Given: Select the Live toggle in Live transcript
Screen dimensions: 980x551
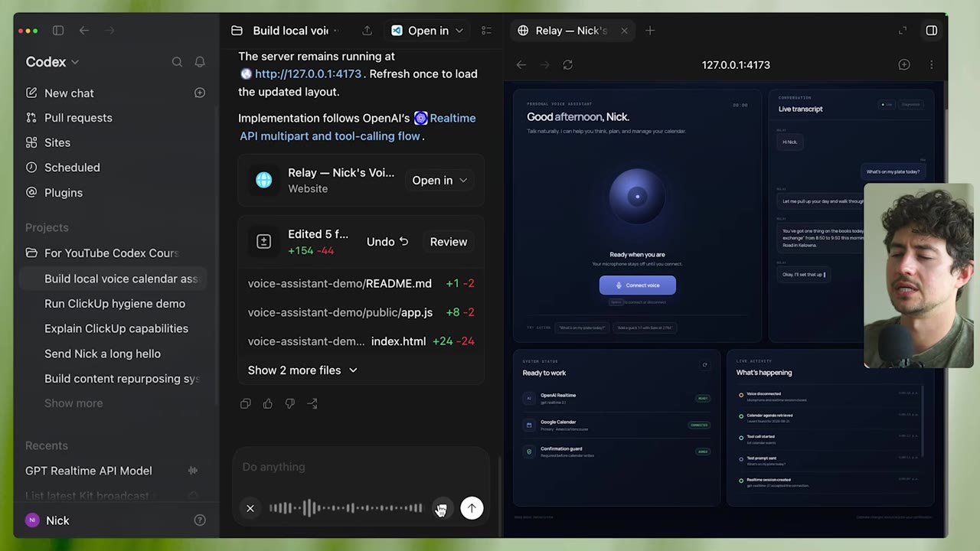Looking at the screenshot, I should 887,104.
